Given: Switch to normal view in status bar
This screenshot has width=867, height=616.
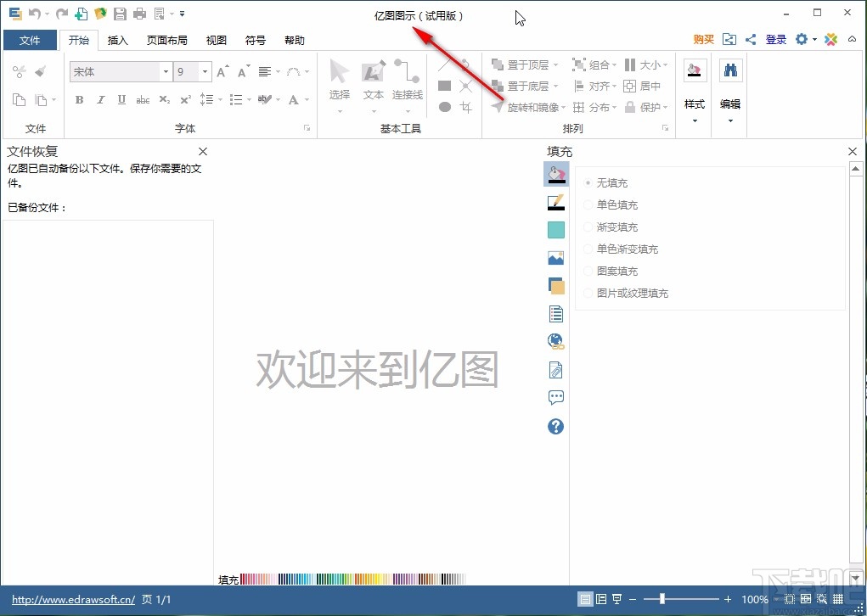Looking at the screenshot, I should pos(585,599).
